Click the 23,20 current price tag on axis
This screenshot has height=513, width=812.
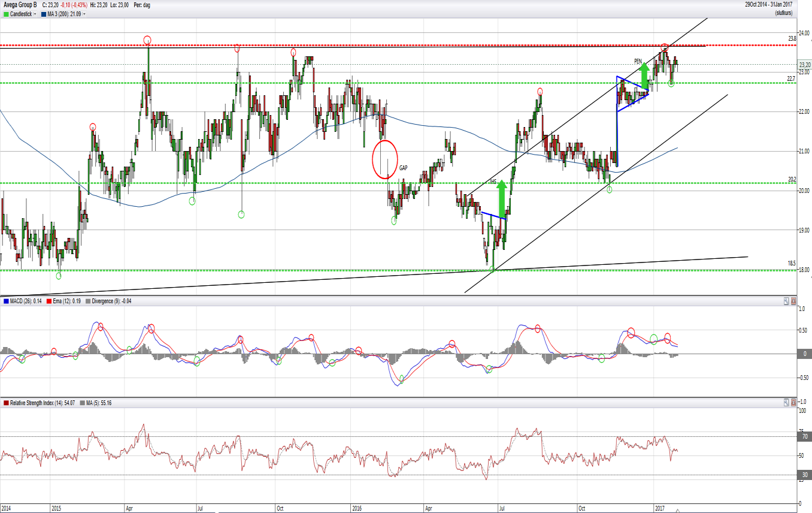(804, 64)
